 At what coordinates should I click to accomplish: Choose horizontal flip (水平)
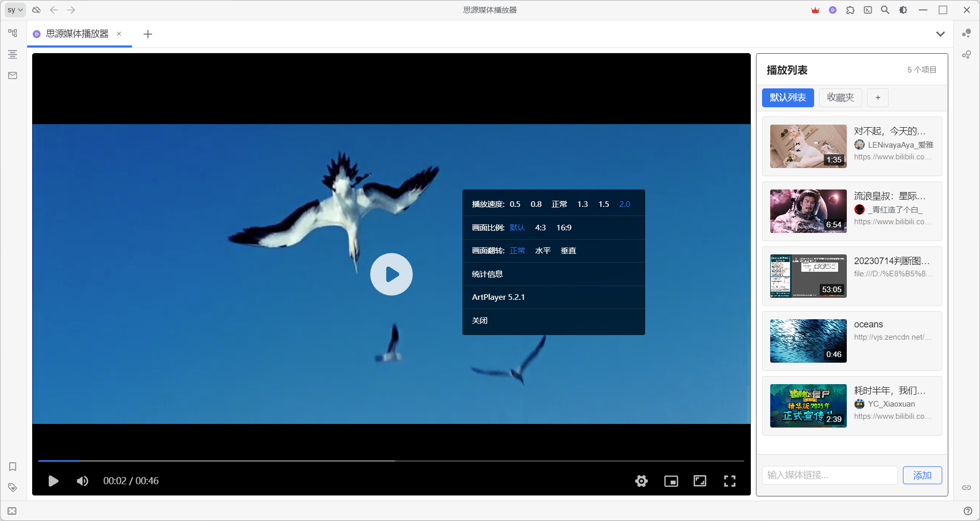[542, 251]
